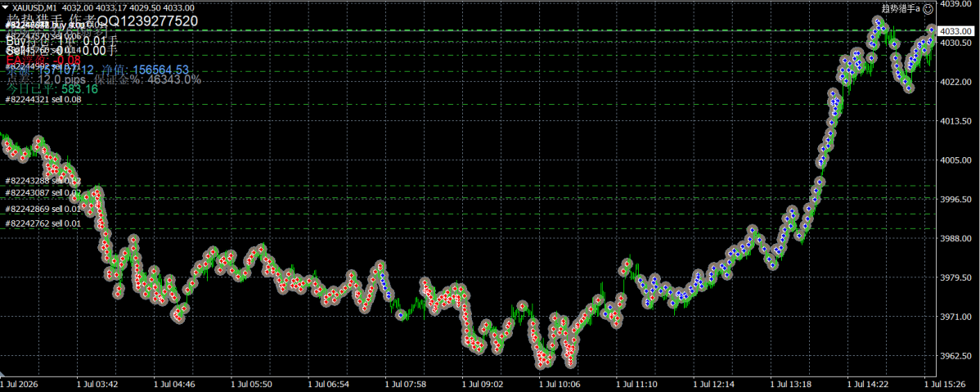
Task: Click the green 今日已平 583.16 label
Action: pyautogui.click(x=52, y=89)
